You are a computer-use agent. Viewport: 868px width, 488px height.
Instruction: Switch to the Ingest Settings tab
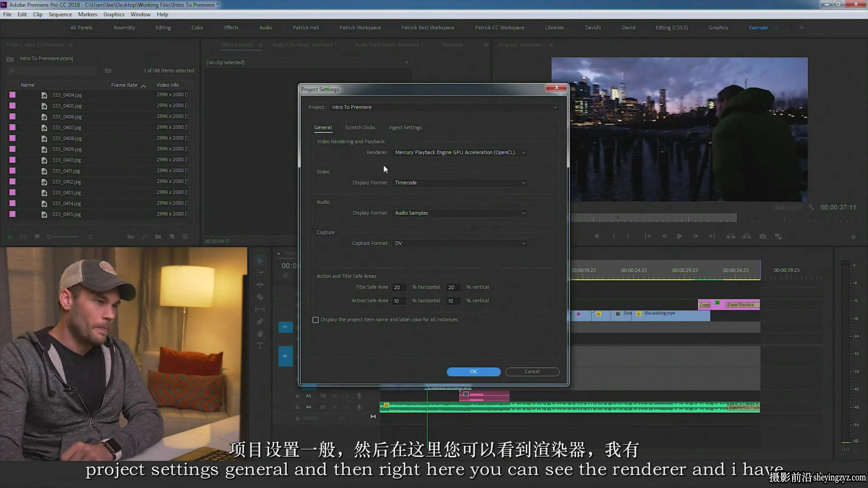[405, 128]
